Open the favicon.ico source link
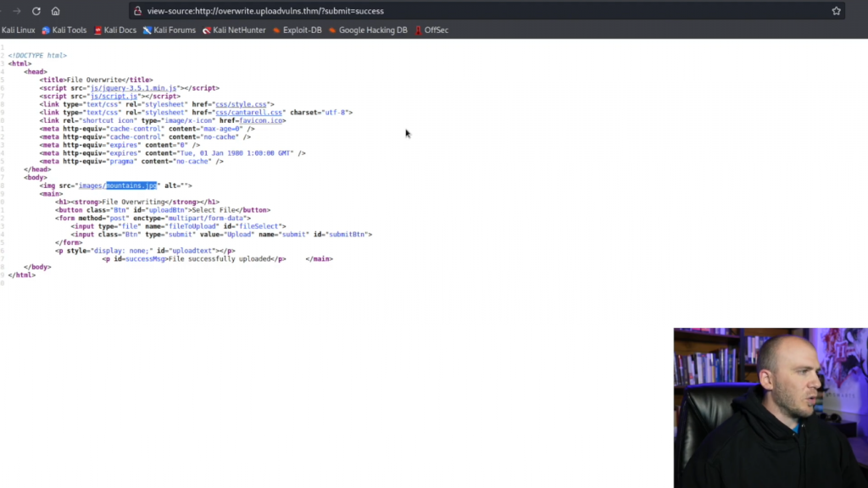Image resolution: width=868 pixels, height=488 pixels. point(261,120)
